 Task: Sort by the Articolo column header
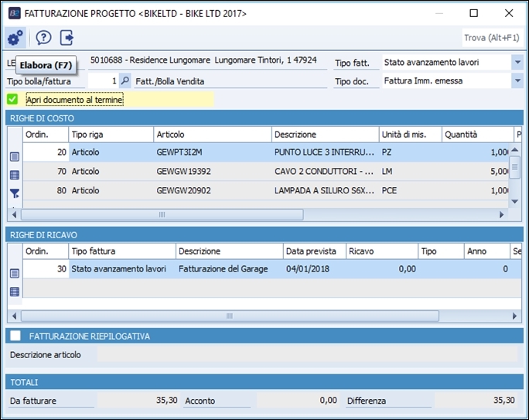pyautogui.click(x=212, y=135)
